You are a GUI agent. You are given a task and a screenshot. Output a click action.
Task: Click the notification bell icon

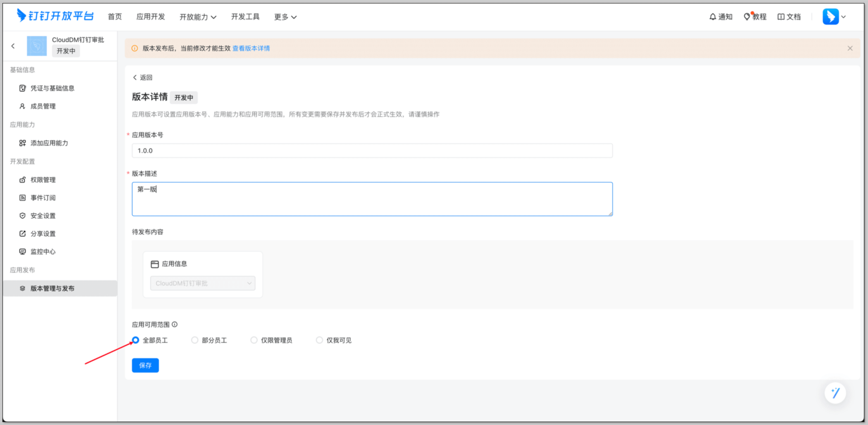[713, 17]
